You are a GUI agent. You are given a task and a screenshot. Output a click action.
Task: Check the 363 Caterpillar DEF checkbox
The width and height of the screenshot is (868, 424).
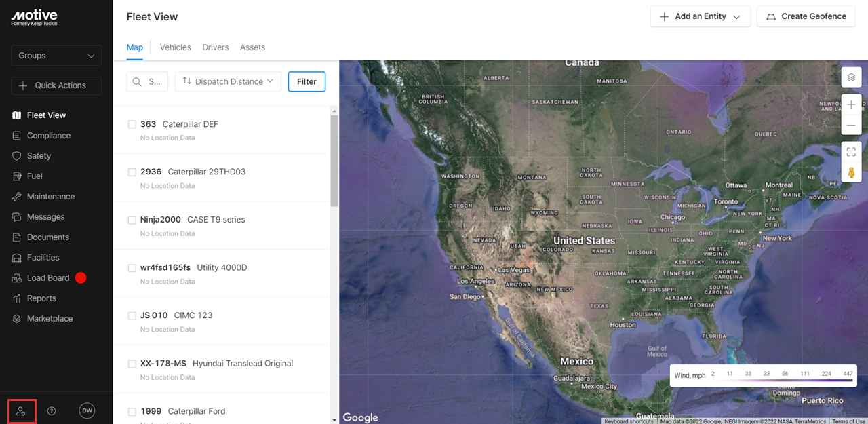(x=132, y=124)
